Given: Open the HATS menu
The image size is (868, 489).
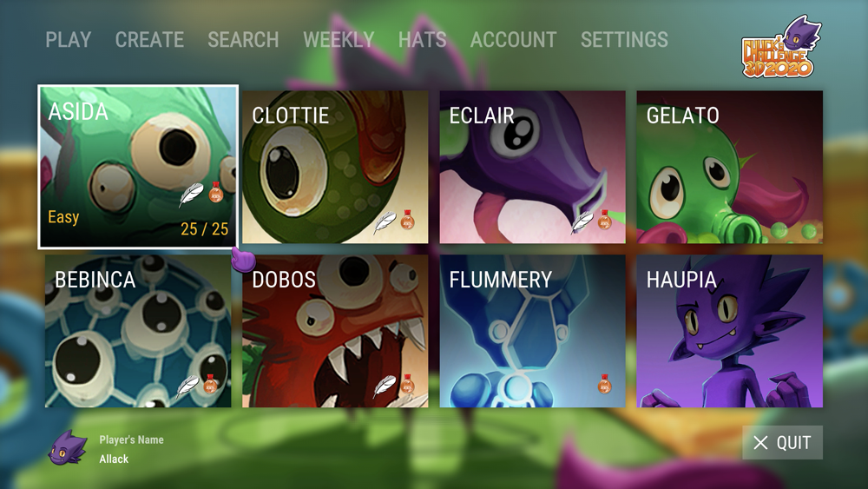Looking at the screenshot, I should (x=423, y=40).
